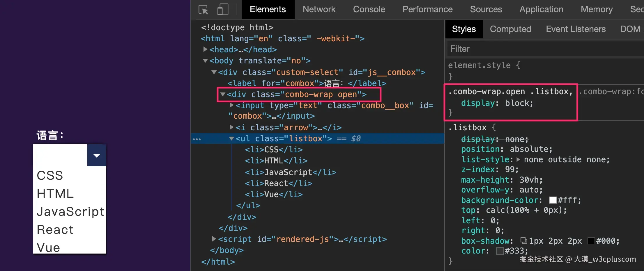Activate the inspect element picker icon

coord(203,10)
